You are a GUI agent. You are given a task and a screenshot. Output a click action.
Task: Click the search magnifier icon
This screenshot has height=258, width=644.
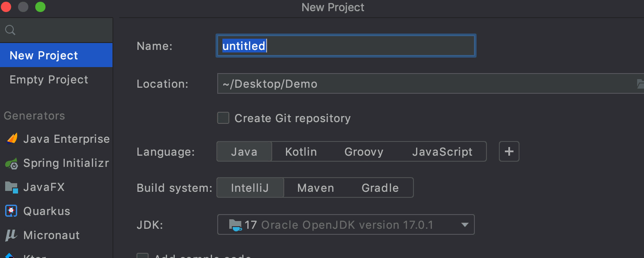(10, 30)
